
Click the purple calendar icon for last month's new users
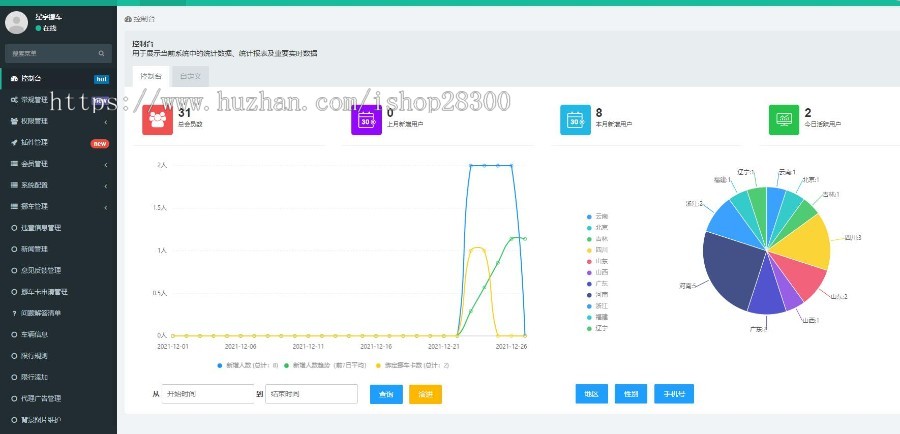[366, 119]
